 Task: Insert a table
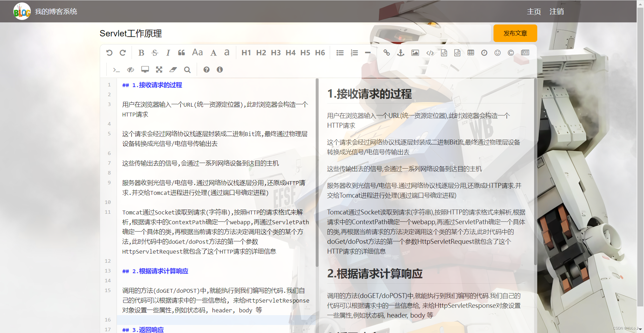click(471, 52)
